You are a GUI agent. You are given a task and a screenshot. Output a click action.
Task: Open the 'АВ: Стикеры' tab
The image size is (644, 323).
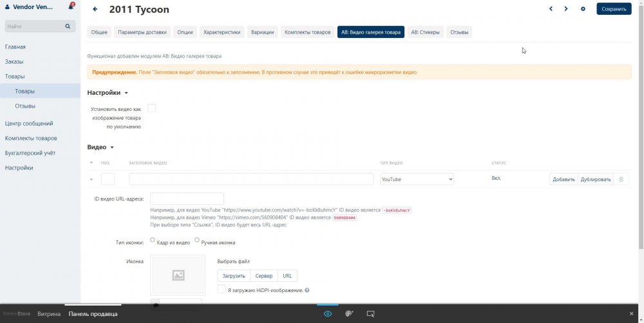(426, 32)
